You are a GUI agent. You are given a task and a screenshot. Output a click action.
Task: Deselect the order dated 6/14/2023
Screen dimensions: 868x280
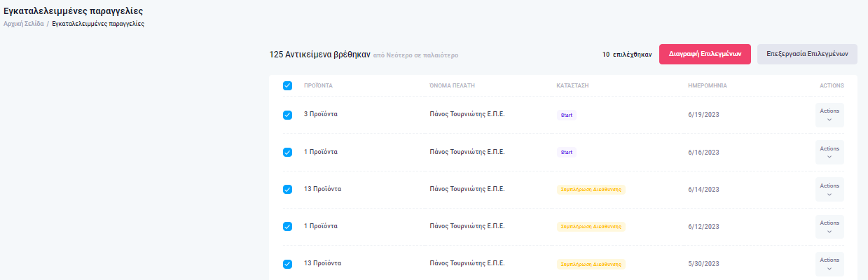pyautogui.click(x=287, y=189)
